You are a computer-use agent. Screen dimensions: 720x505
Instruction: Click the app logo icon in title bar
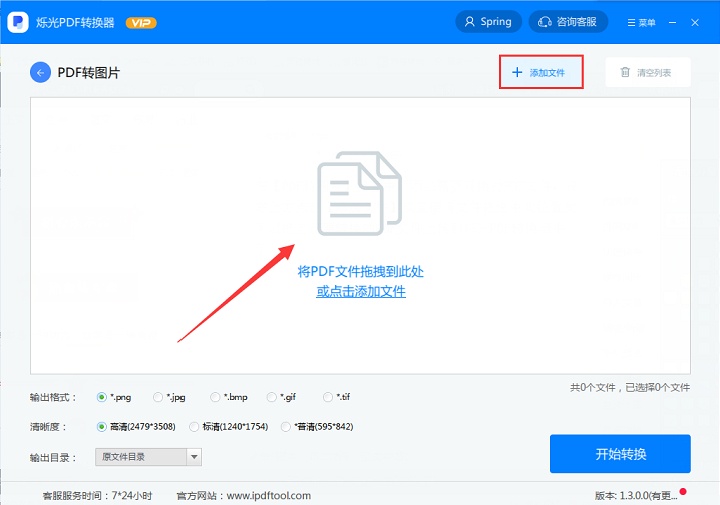coord(18,22)
